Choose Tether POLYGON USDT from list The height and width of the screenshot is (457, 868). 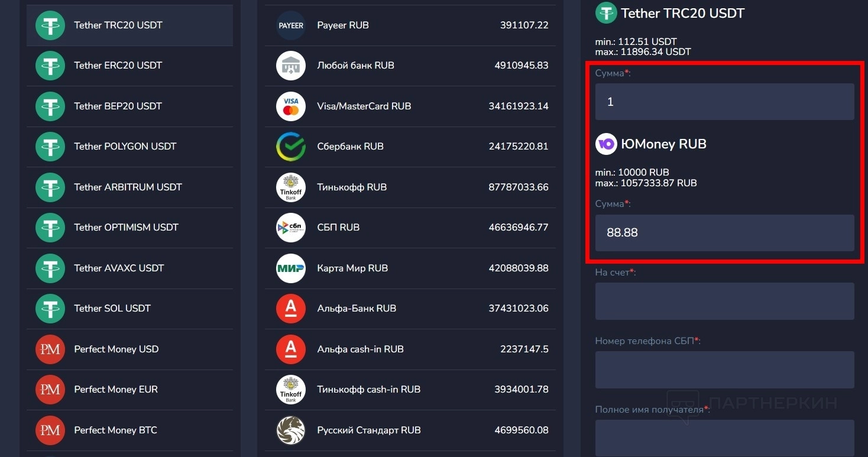pos(129,147)
